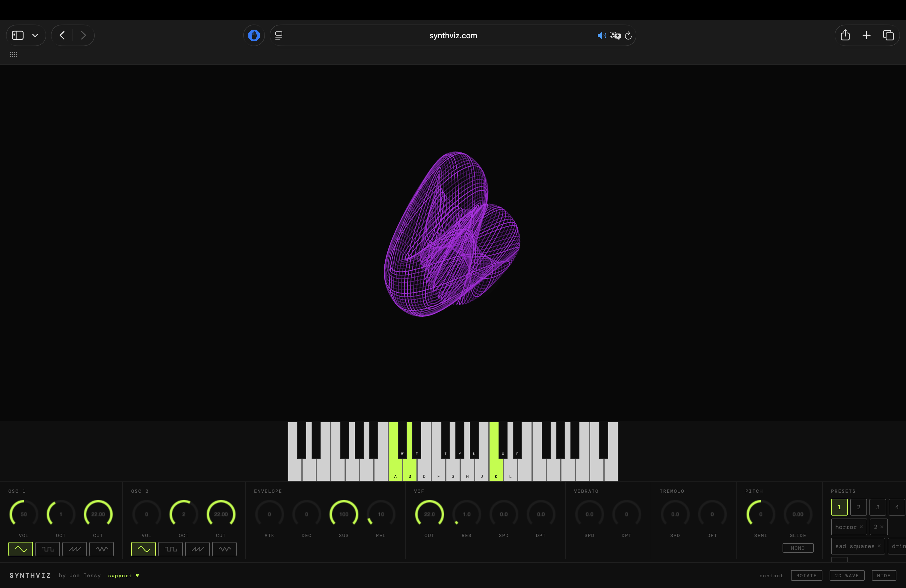Go back with the browser back arrow
The height and width of the screenshot is (588, 906).
coord(62,35)
